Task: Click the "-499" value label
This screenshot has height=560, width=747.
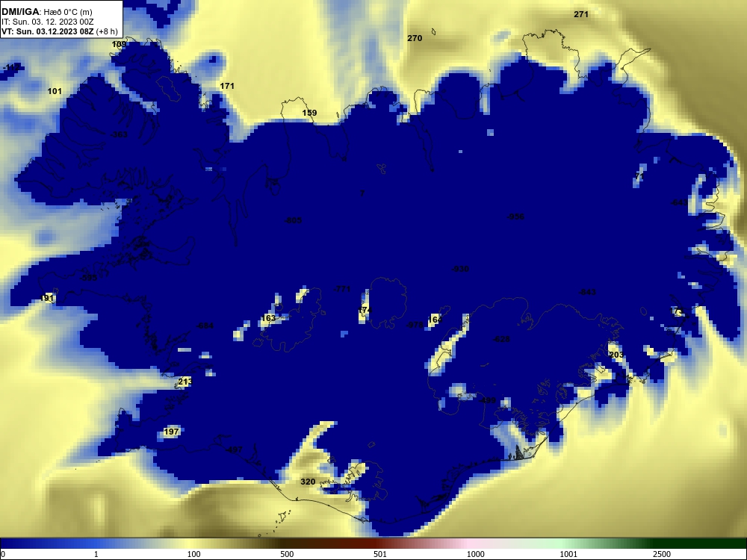Action: pyautogui.click(x=487, y=400)
